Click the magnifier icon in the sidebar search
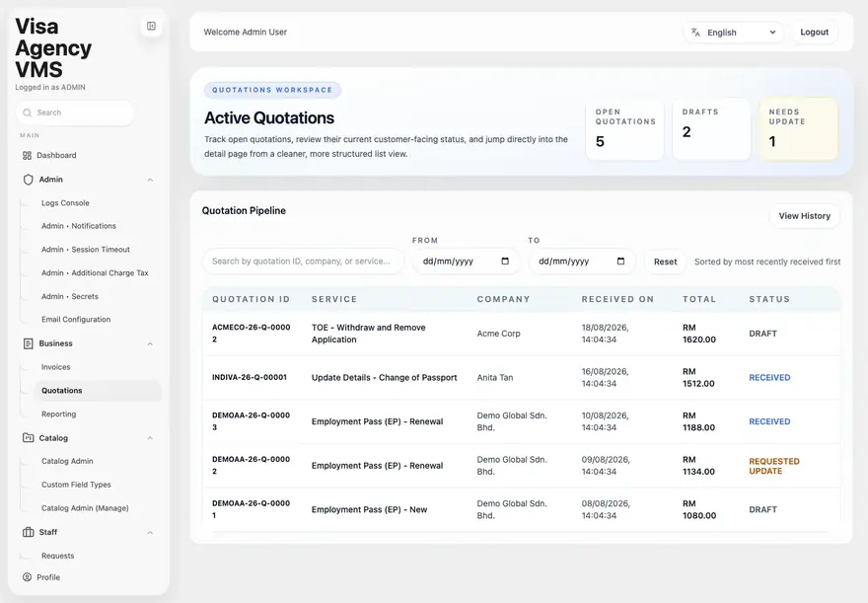The height and width of the screenshot is (603, 868). point(27,113)
